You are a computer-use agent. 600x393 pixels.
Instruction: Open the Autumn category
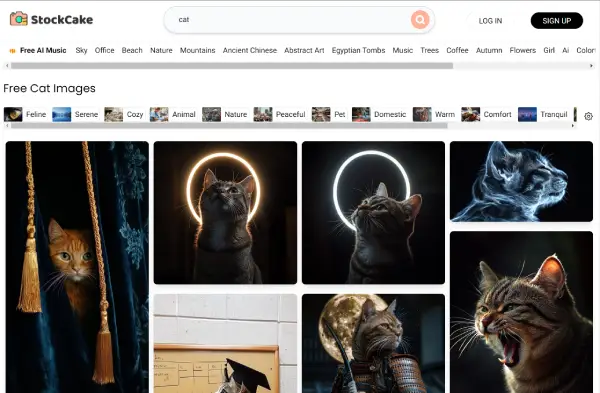click(489, 51)
